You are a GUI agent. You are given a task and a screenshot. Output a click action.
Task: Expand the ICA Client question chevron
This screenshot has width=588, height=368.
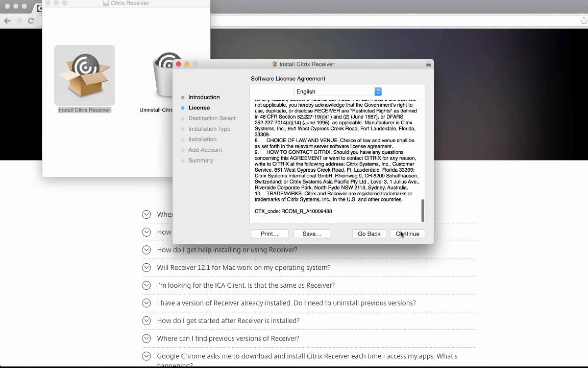pyautogui.click(x=146, y=285)
